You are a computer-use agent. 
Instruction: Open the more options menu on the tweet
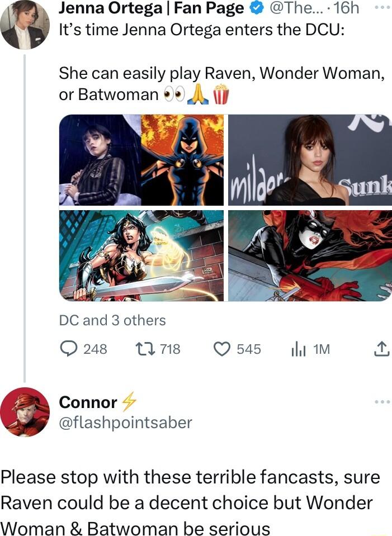point(383,8)
